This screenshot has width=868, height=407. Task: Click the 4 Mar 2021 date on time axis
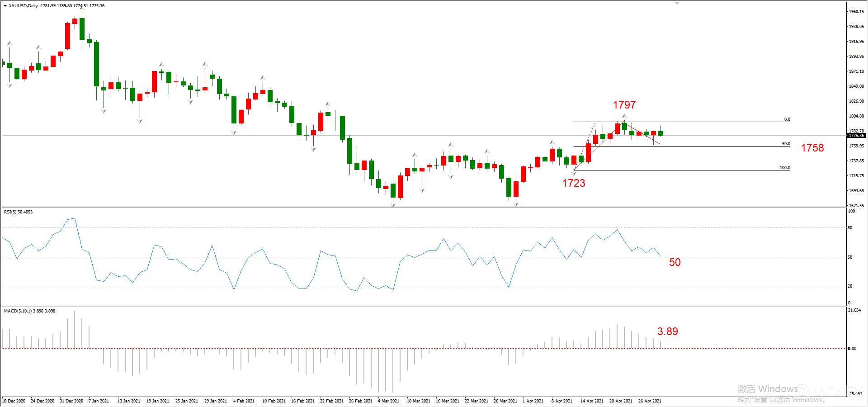pos(388,401)
